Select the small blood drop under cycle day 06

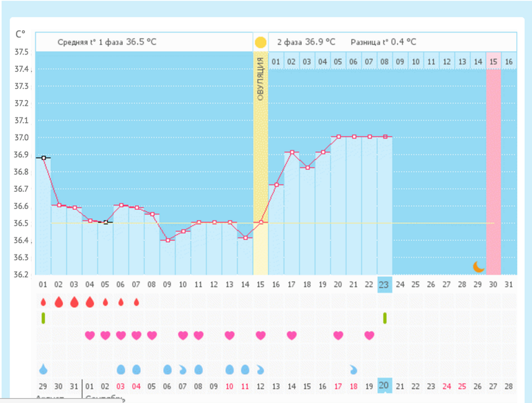pyautogui.click(x=121, y=302)
